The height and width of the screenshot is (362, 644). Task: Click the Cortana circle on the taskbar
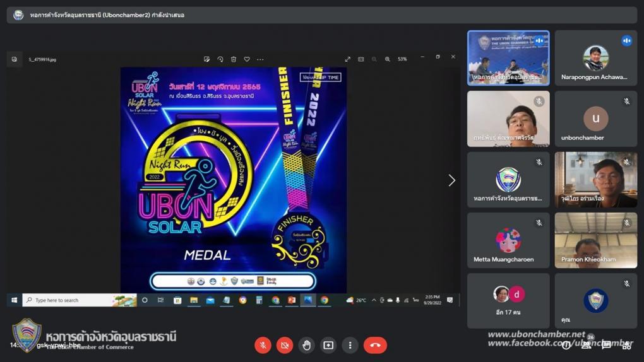(145, 300)
